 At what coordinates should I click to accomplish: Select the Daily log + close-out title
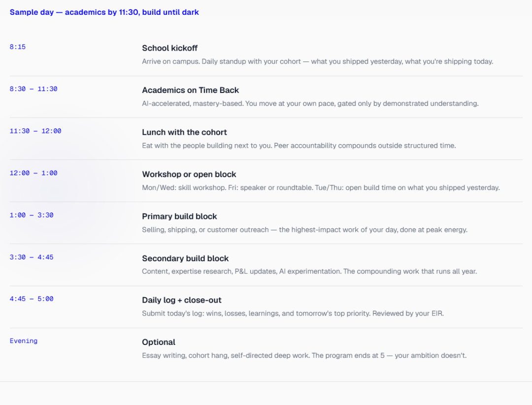tap(181, 300)
